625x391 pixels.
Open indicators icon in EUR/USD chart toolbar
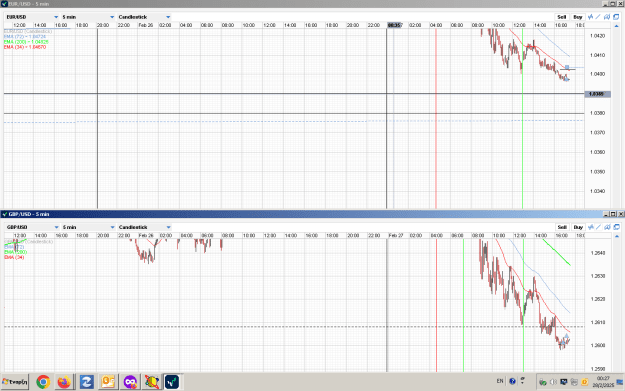[590, 17]
